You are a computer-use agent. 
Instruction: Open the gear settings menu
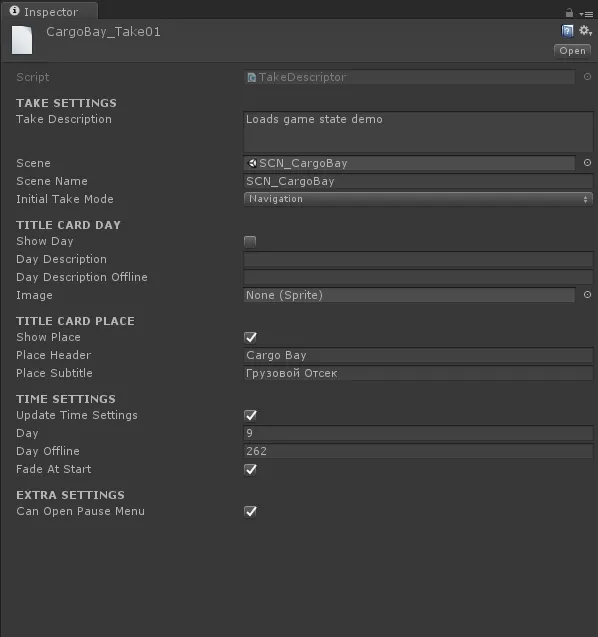[x=585, y=30]
